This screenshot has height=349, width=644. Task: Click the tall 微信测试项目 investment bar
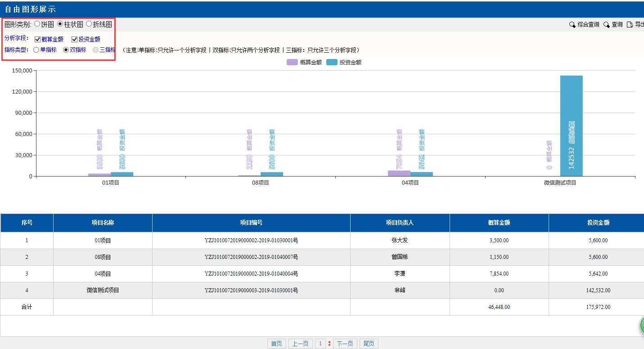(571, 126)
